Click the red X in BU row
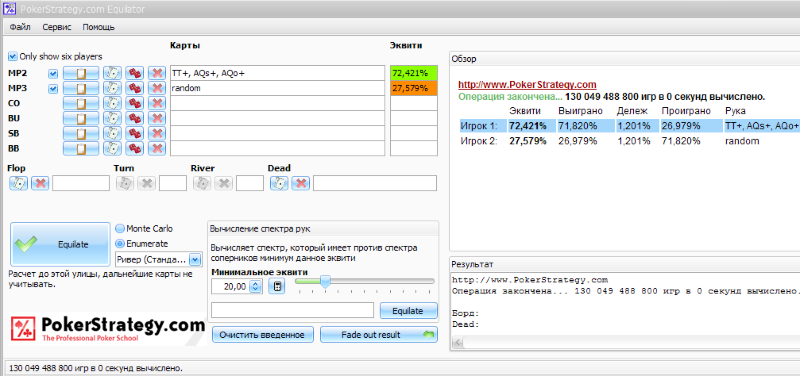Image resolution: width=800 pixels, height=376 pixels. [x=157, y=118]
